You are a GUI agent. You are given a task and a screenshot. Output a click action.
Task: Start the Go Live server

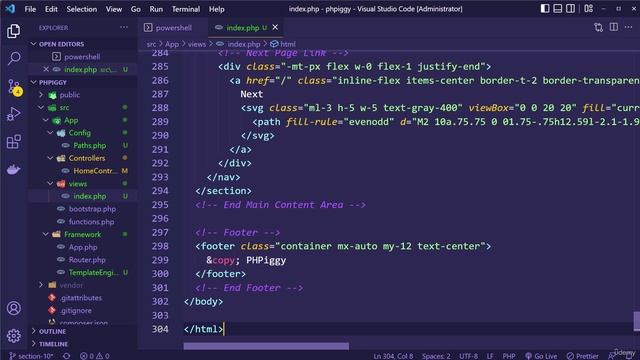click(x=541, y=356)
